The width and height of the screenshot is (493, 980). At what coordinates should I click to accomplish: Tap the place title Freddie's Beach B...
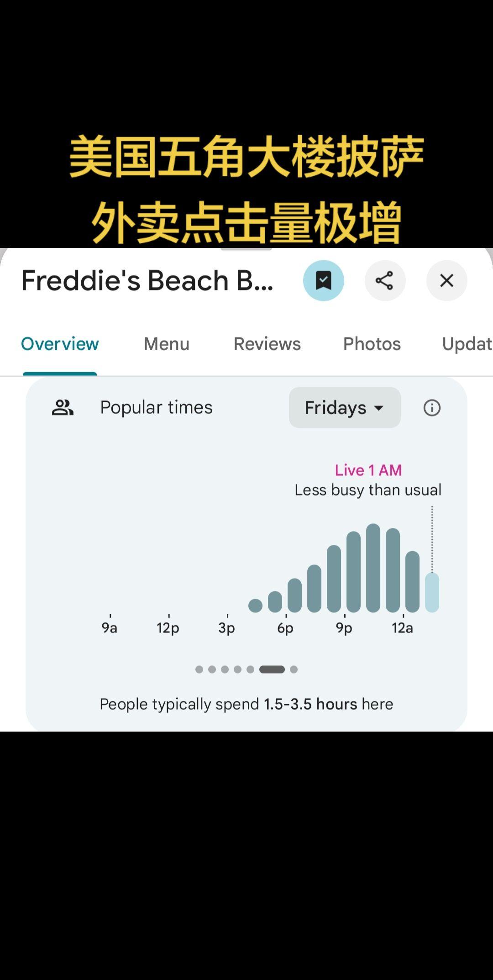(x=147, y=280)
